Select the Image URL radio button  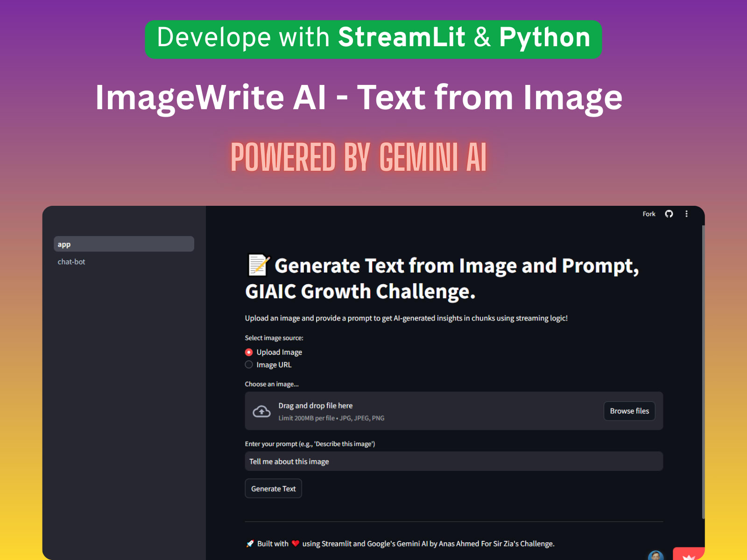coord(248,364)
